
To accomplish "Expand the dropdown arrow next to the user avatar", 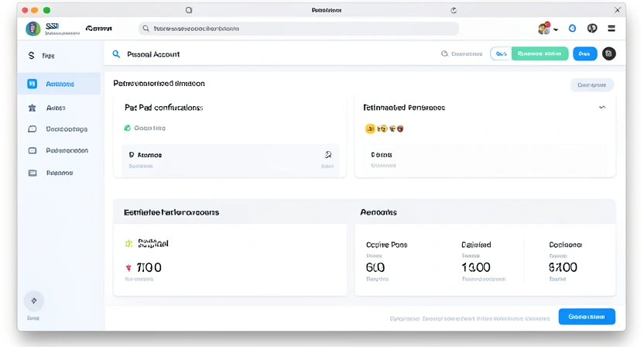I will pyautogui.click(x=556, y=29).
